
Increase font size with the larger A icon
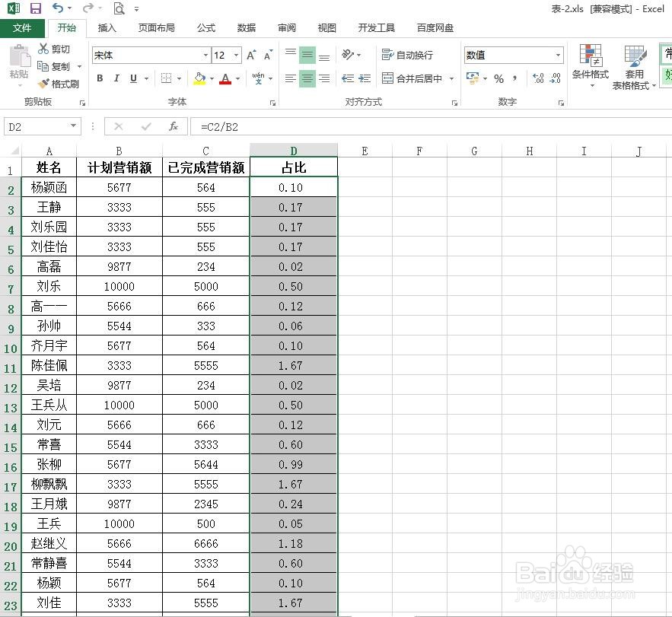click(x=251, y=55)
